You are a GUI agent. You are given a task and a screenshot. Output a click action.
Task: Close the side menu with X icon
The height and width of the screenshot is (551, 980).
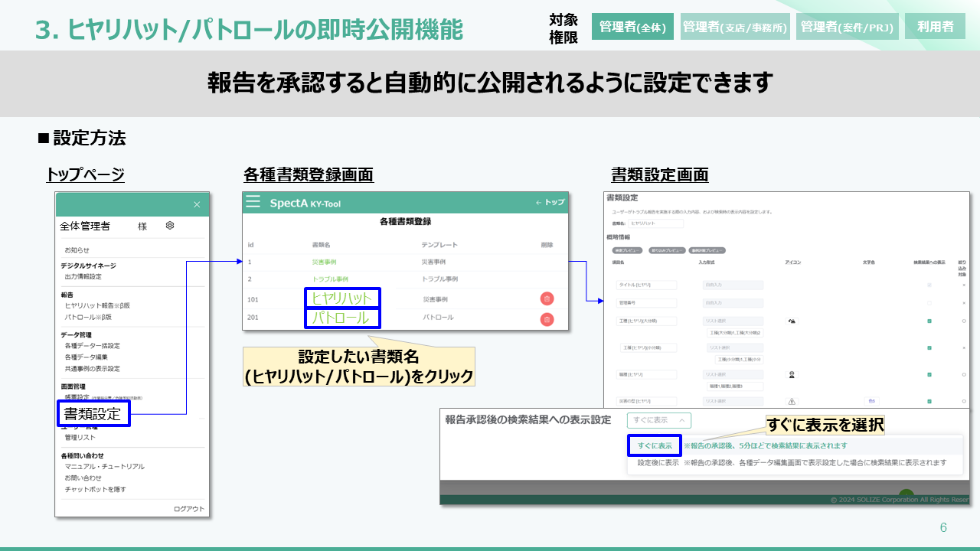tap(197, 204)
